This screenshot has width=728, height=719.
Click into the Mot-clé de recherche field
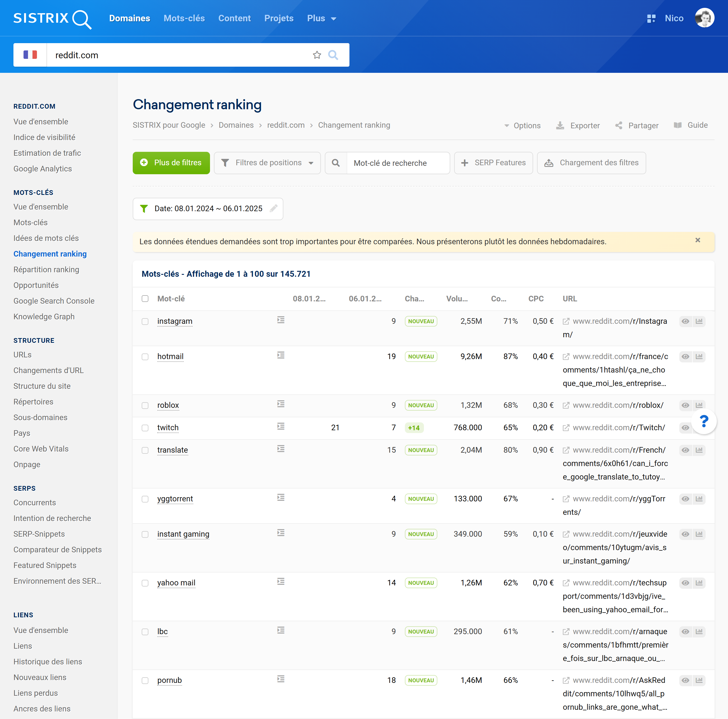[398, 163]
